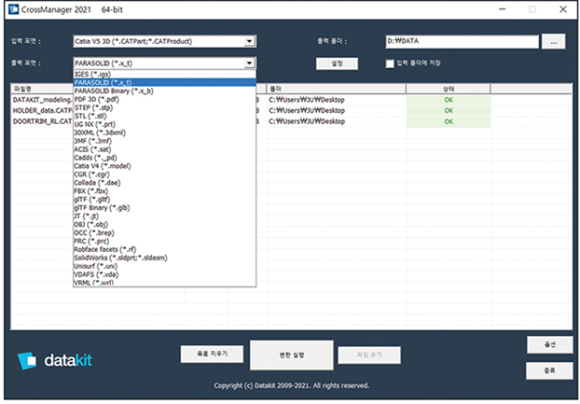Screen dimensions: 580x404
Task: Select PRC (*.prc) format
Action: [x=165, y=241]
